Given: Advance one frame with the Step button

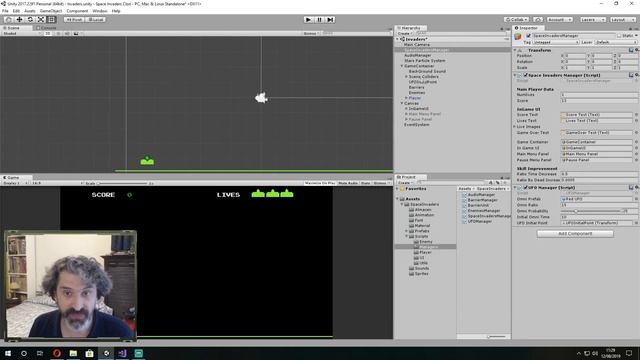Looking at the screenshot, I should (x=330, y=19).
